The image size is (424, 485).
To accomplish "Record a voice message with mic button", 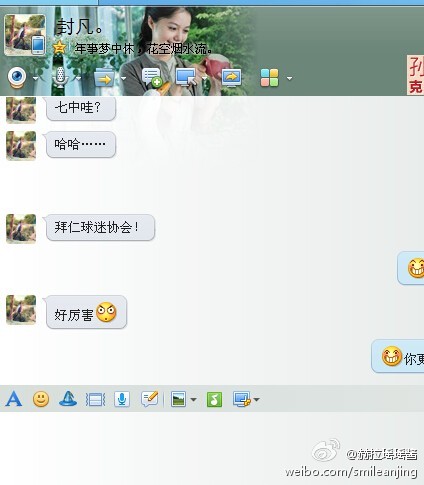I will pyautogui.click(x=122, y=399).
